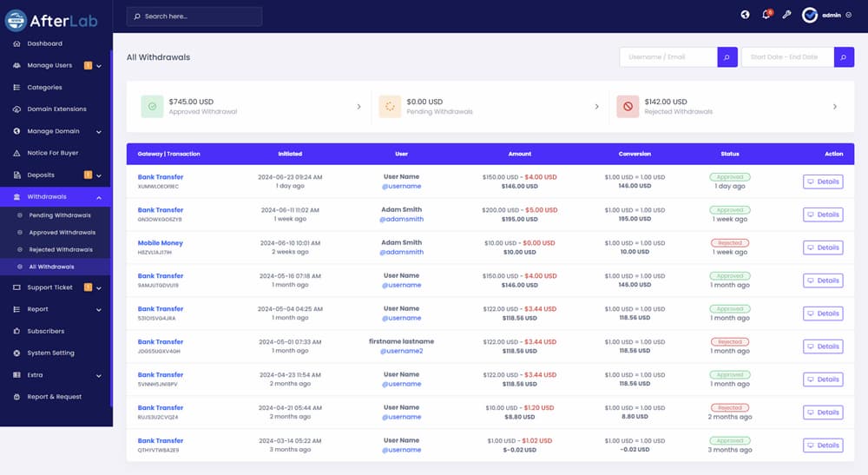Screen dimensions: 868x475
Task: Click the Deposits orange badge
Action: coord(88,175)
